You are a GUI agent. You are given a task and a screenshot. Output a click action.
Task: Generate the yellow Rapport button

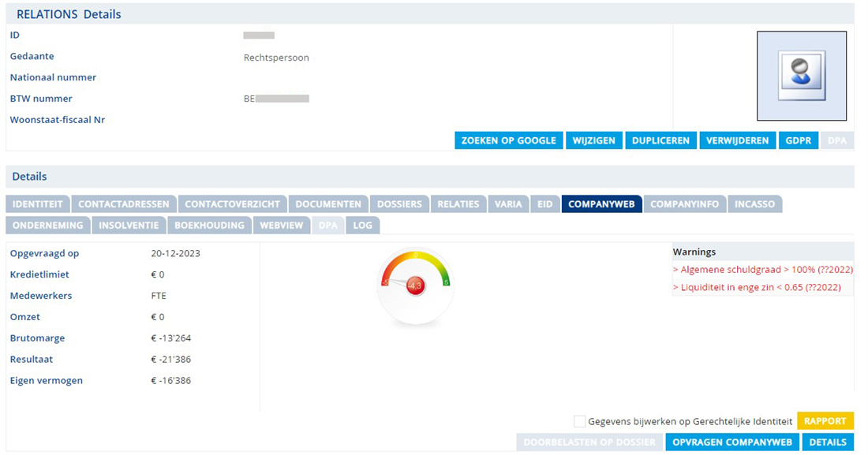[825, 421]
